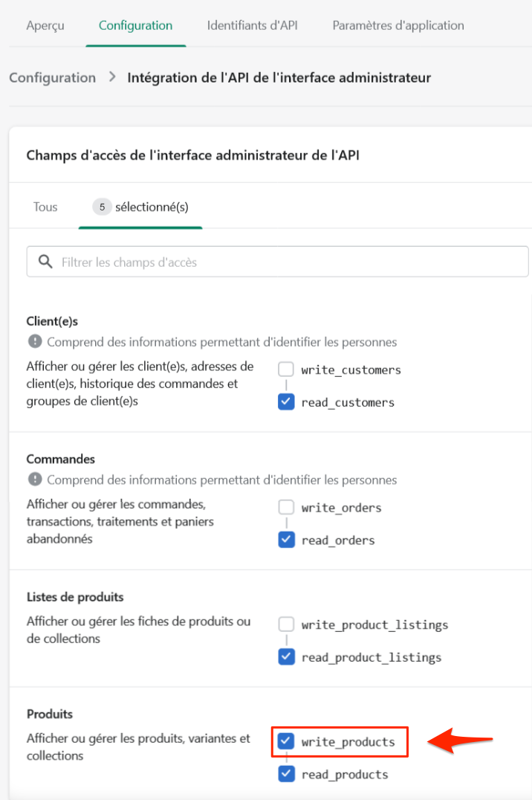532x800 pixels.
Task: Click the info icon under Client(e)s
Action: [35, 342]
